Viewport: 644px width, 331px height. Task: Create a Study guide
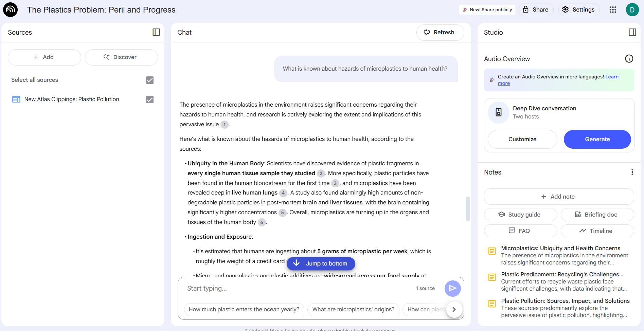520,215
